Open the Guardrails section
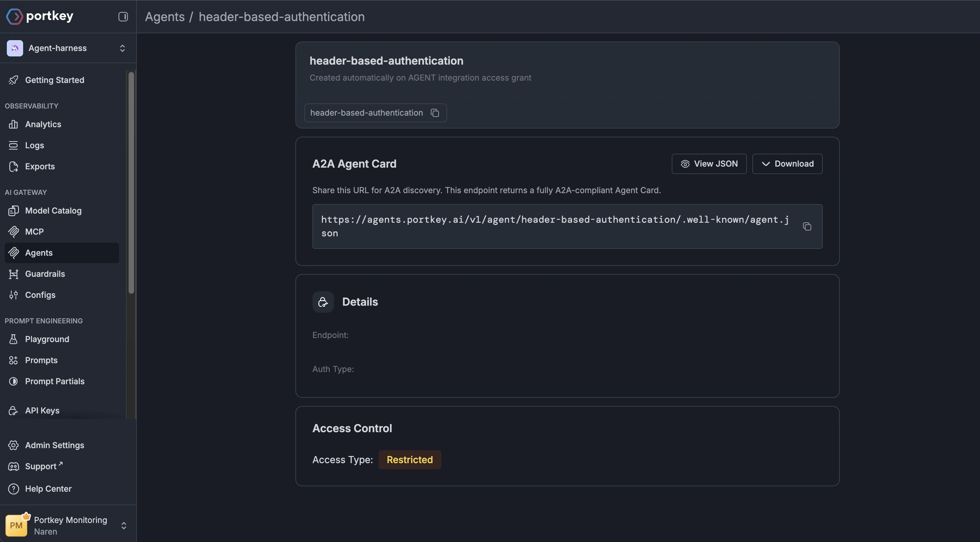The width and height of the screenshot is (980, 542). pyautogui.click(x=45, y=274)
